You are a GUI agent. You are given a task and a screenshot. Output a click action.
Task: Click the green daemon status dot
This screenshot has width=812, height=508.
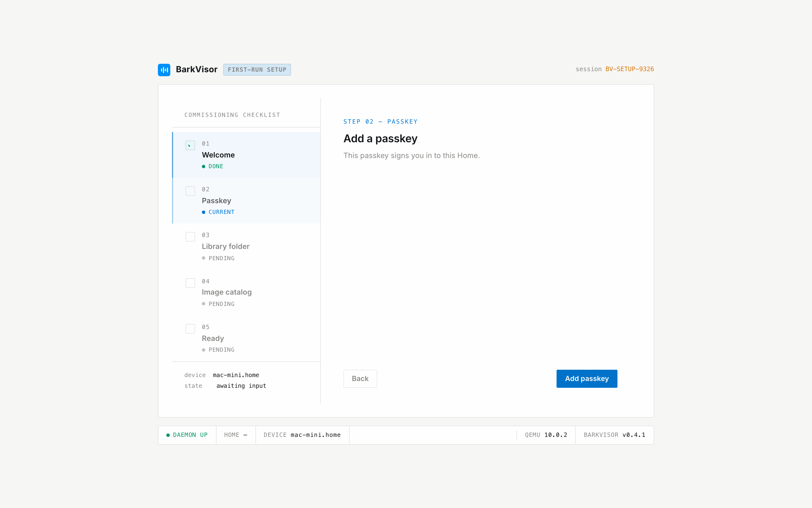tap(168, 435)
